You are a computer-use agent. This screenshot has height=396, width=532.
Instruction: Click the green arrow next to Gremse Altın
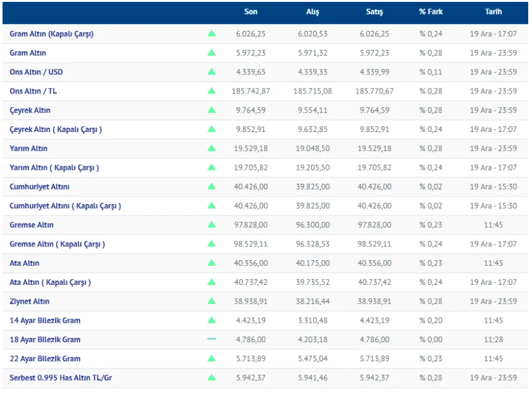tap(212, 225)
